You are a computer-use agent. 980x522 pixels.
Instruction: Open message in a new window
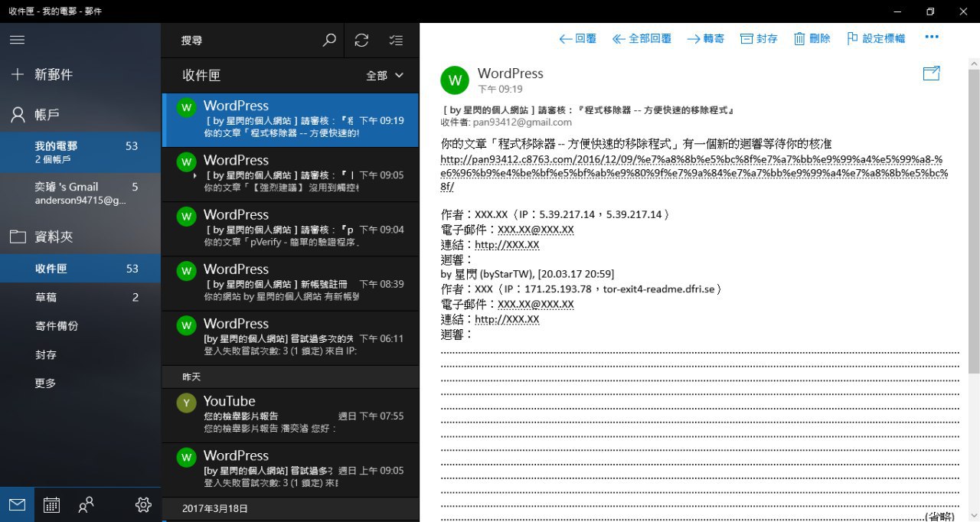coord(931,73)
